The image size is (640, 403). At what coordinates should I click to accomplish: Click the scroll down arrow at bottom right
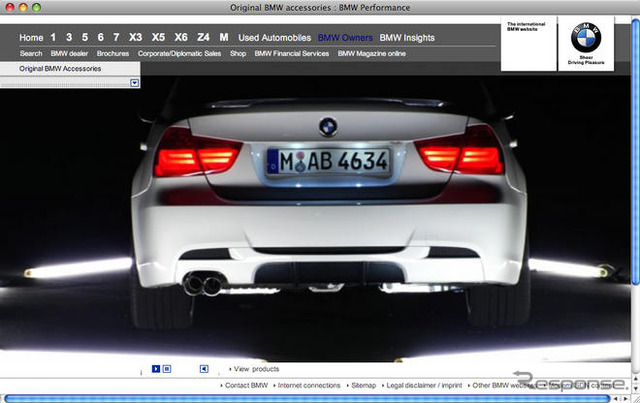636,388
